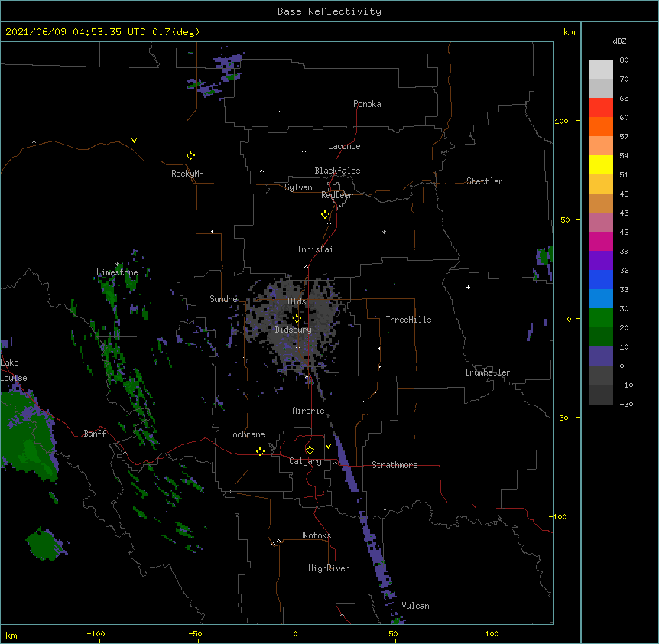The height and width of the screenshot is (644, 659).
Task: Select the orange 60-57 dBZ legend swatch
Action: click(601, 126)
